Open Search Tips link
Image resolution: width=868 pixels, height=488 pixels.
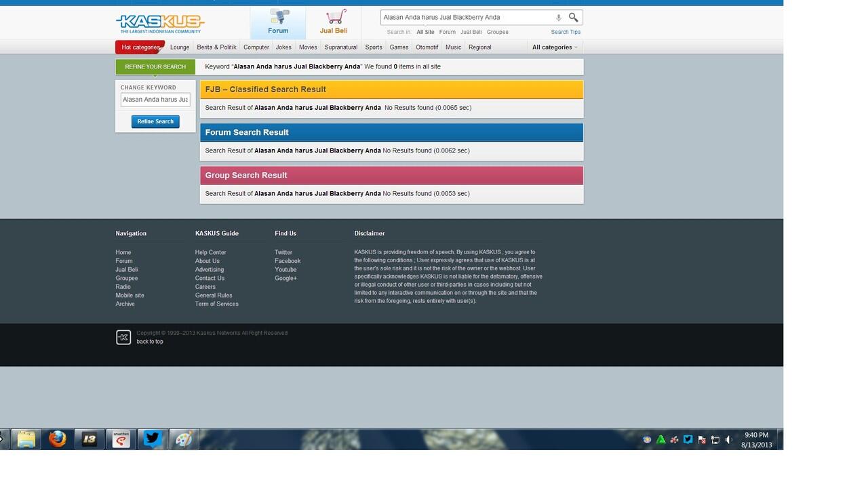566,32
